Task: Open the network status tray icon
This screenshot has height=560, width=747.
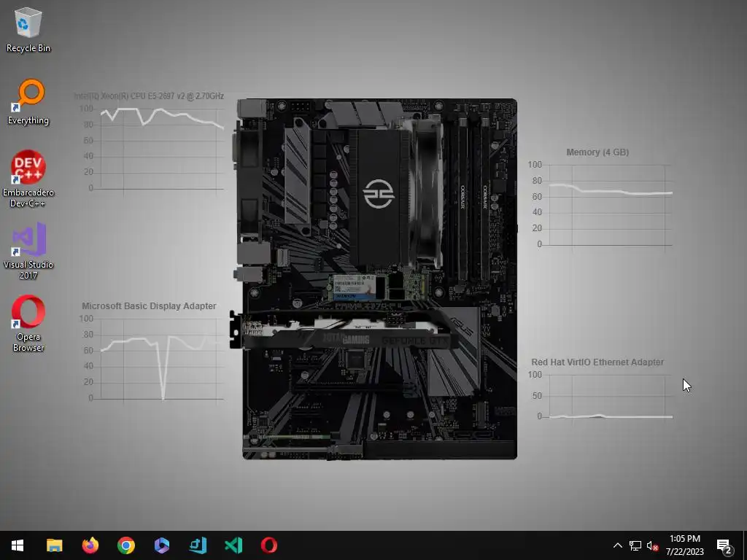Action: click(635, 545)
